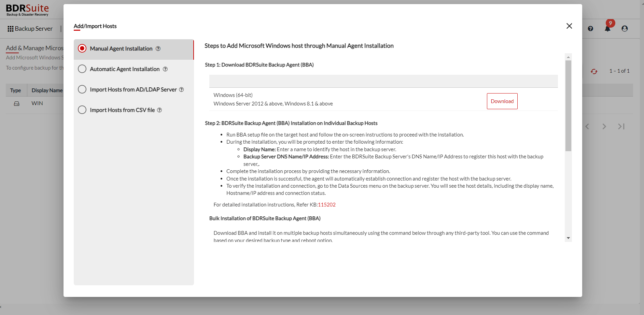Pick Import Hosts from CSV file option

(82, 110)
